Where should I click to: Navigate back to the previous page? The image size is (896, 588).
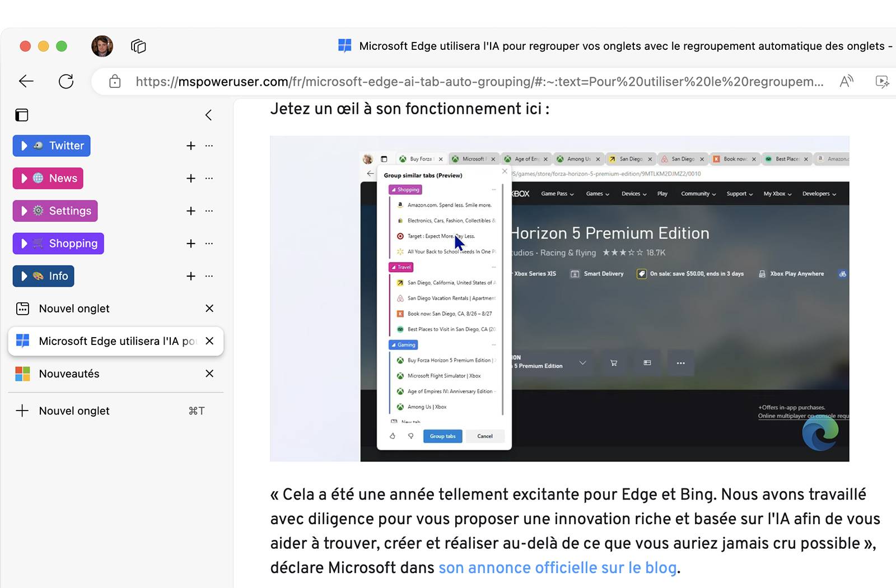pyautogui.click(x=26, y=81)
